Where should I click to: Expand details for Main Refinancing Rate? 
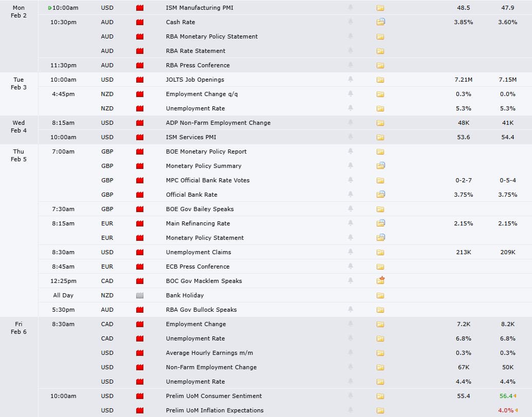[380, 223]
